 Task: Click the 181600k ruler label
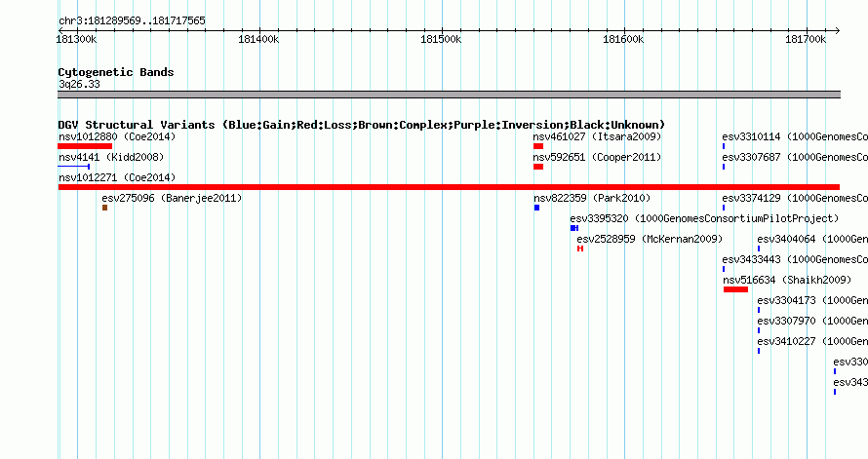click(623, 39)
